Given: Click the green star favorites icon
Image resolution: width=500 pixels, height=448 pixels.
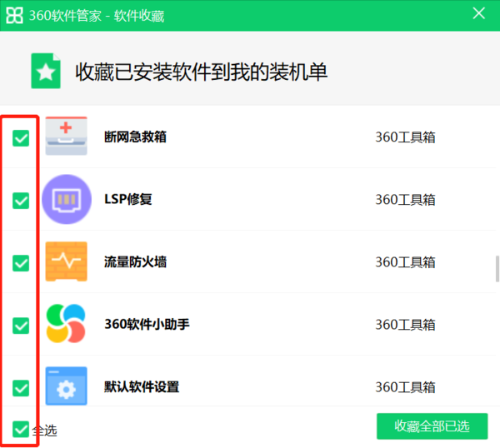Looking at the screenshot, I should (x=47, y=71).
